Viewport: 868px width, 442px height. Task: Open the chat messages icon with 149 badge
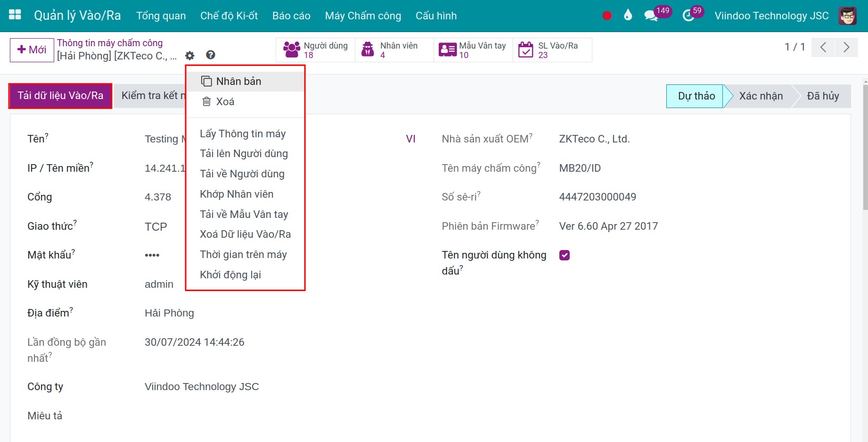[651, 16]
